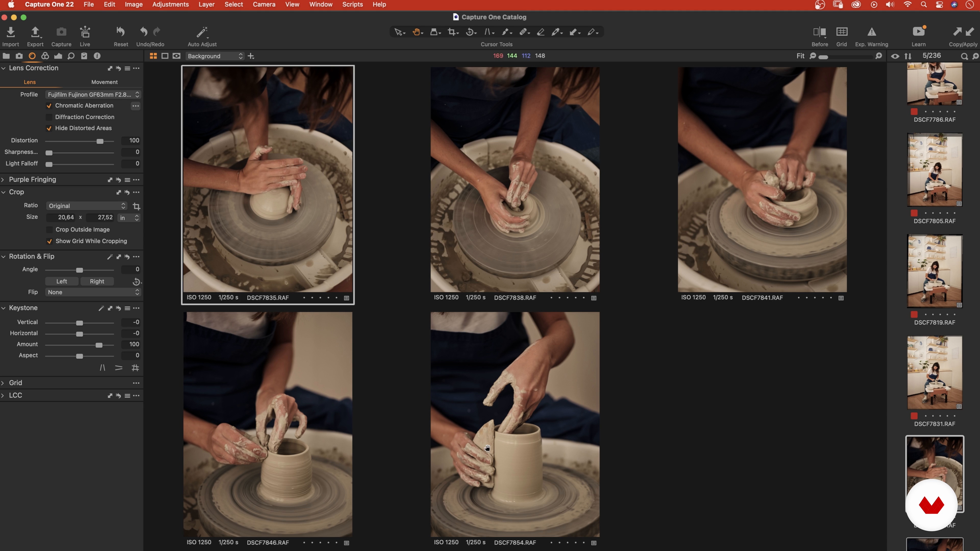Adjust the Rotation Angle slider
The width and height of the screenshot is (980, 551).
pos(80,270)
